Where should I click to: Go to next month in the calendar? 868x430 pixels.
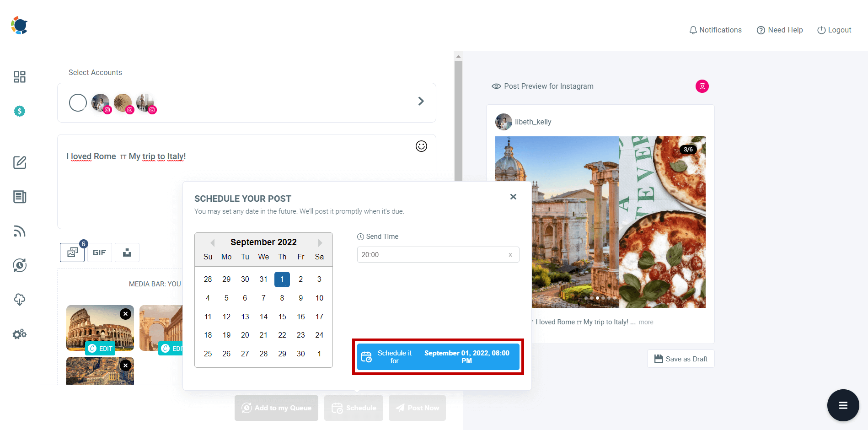point(320,242)
